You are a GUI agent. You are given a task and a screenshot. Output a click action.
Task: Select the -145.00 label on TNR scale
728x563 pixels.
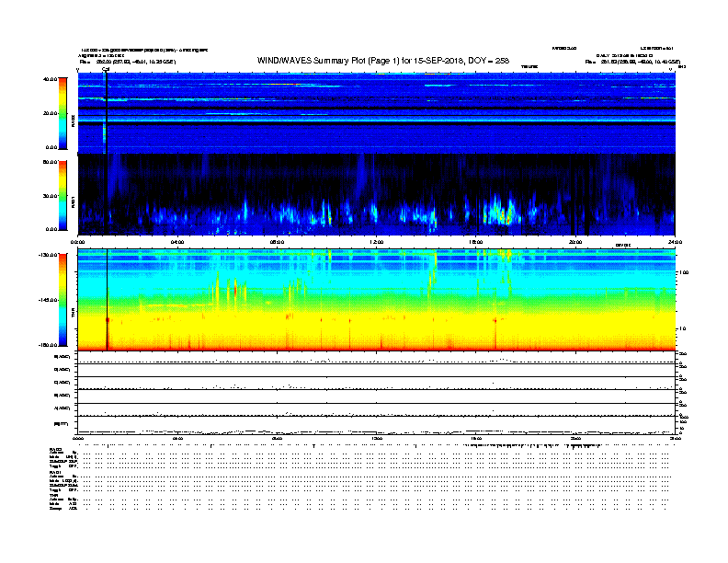[x=48, y=300]
